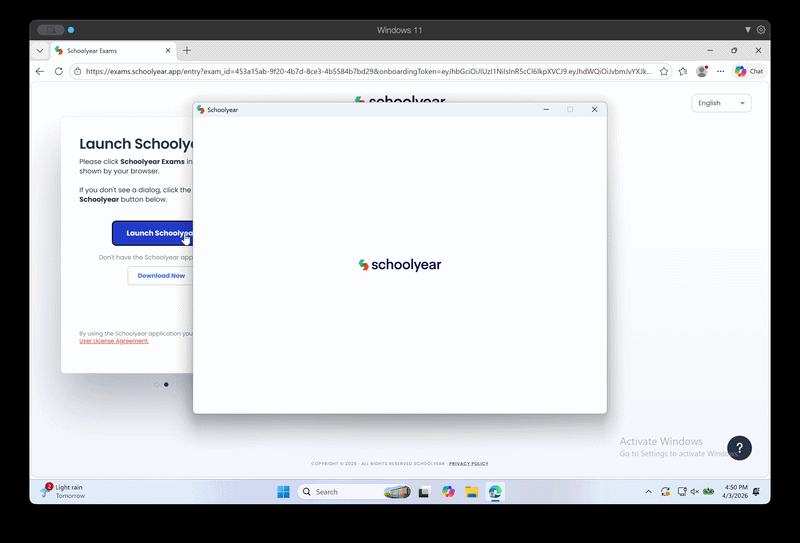
Task: Add the page to favorites via star
Action: pos(664,71)
